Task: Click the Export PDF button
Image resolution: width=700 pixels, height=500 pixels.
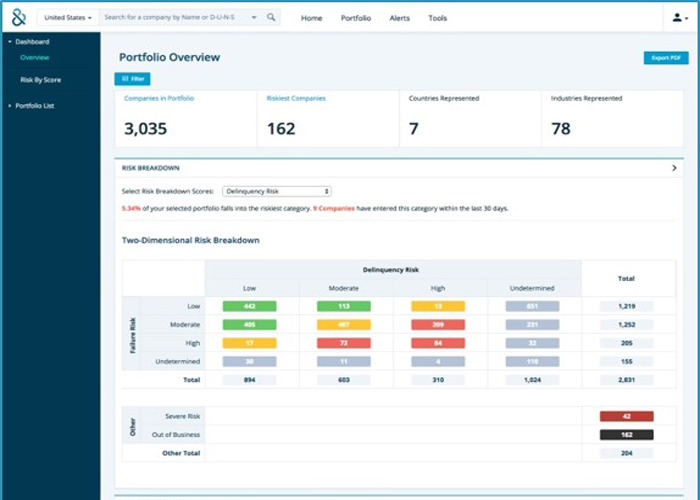Action: pyautogui.click(x=665, y=58)
